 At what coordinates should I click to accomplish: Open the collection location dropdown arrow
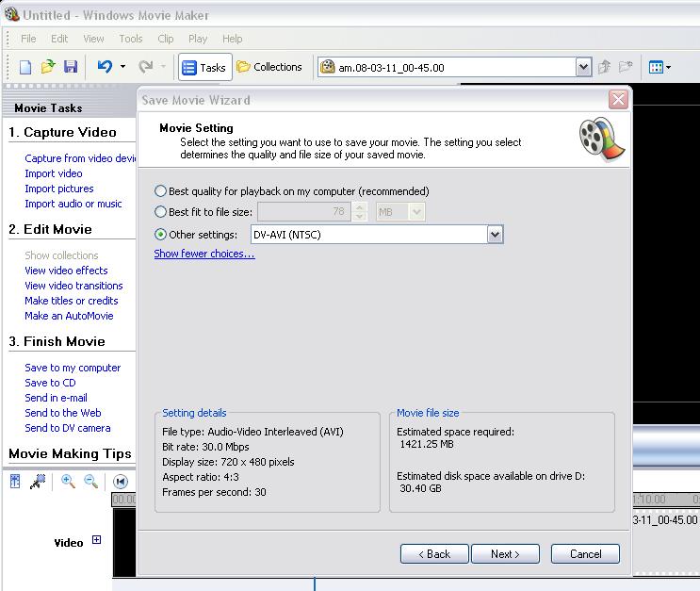(x=583, y=68)
